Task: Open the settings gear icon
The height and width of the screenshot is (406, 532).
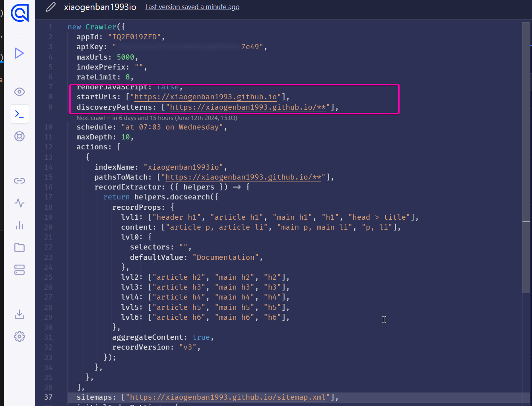Action: tap(19, 336)
